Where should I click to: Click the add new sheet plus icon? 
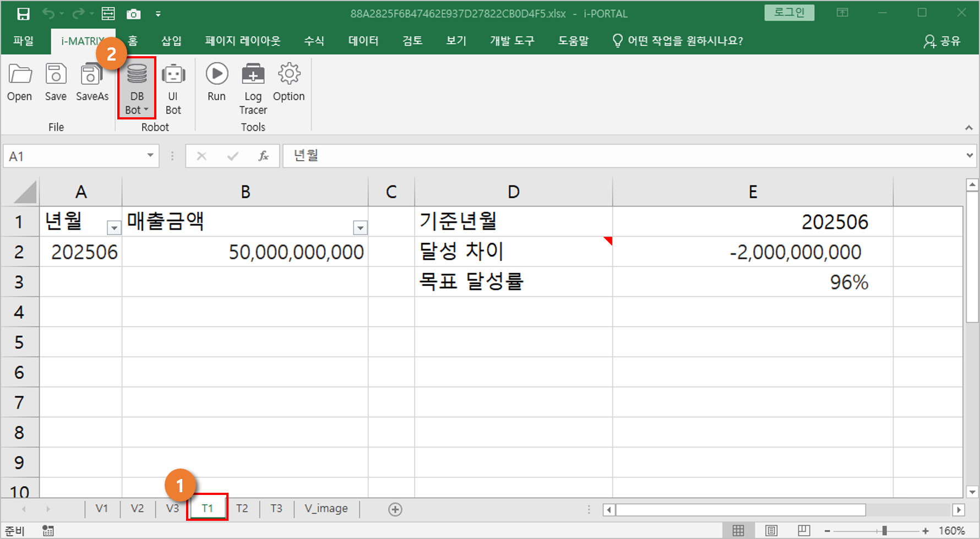click(x=395, y=509)
